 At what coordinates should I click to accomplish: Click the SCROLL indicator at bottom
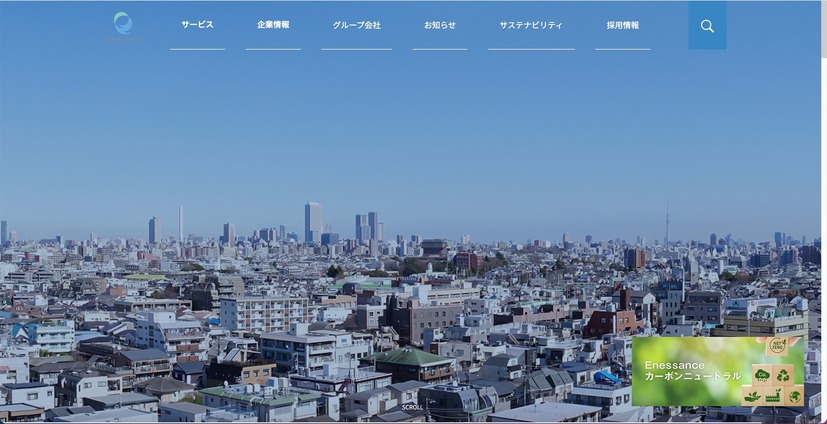(x=412, y=408)
